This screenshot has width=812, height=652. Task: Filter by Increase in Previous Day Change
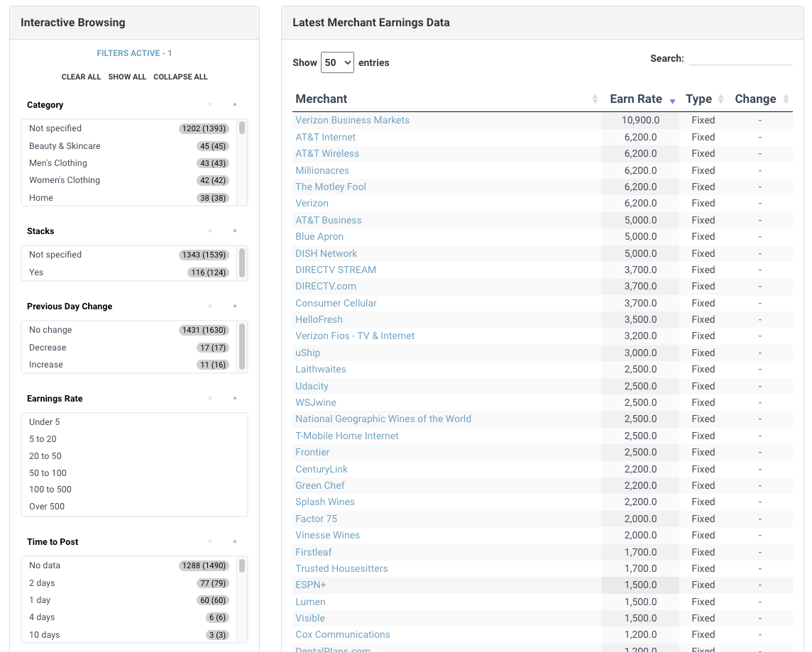[129, 365]
